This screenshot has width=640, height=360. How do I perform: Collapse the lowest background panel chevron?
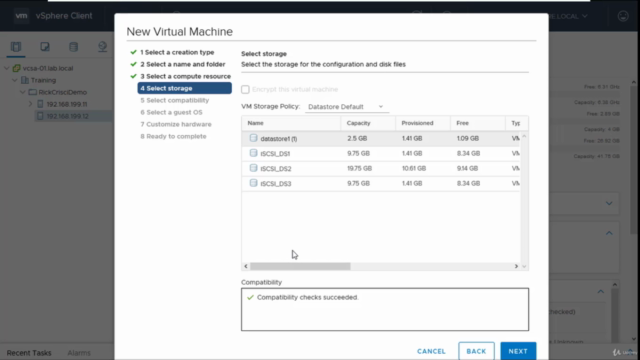point(601,291)
